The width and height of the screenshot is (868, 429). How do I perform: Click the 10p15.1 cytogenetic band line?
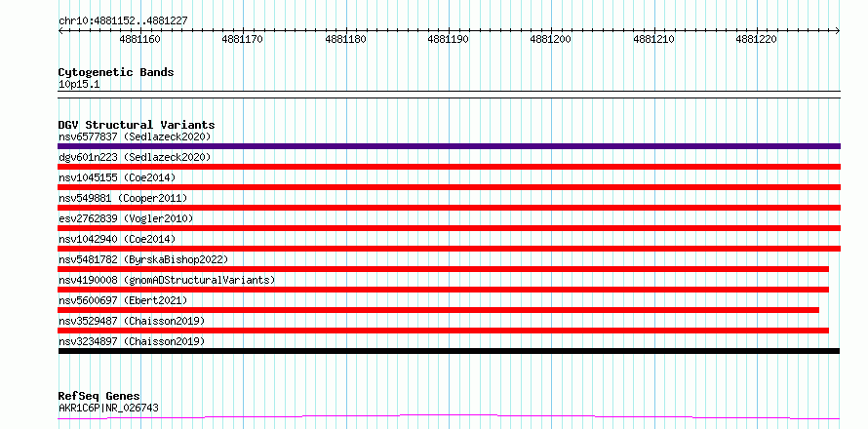point(449,95)
